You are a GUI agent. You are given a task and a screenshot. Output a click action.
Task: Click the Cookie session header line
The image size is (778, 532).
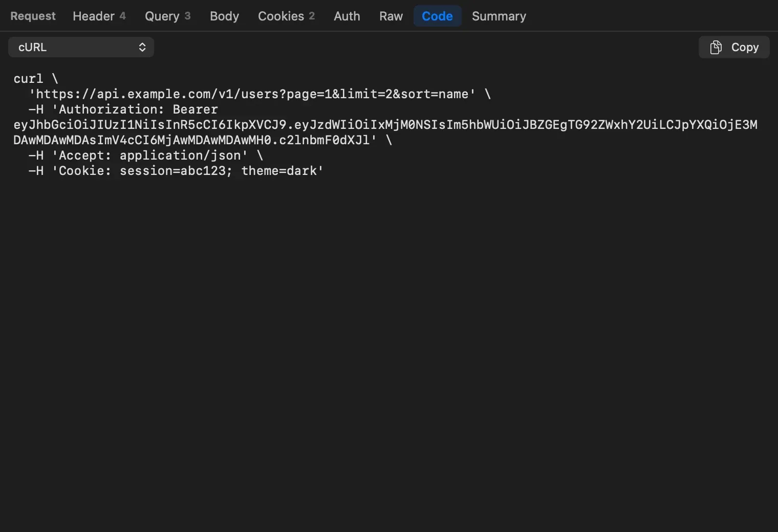pyautogui.click(x=176, y=171)
